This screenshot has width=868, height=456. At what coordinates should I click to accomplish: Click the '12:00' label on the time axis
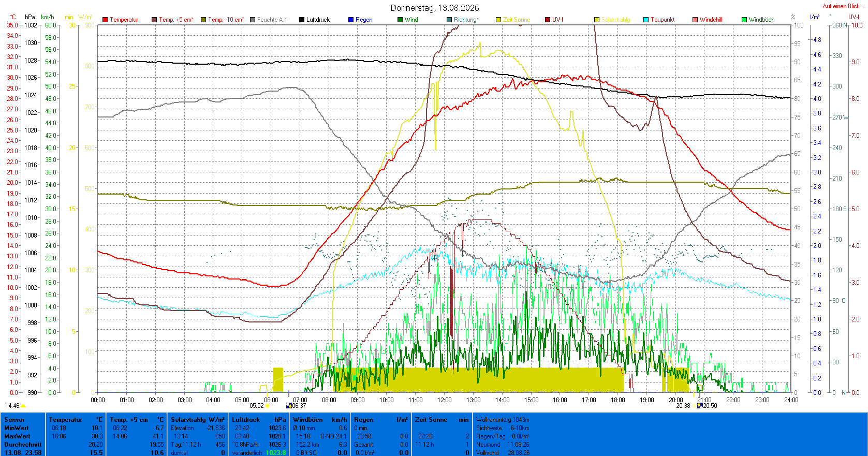[x=445, y=400]
